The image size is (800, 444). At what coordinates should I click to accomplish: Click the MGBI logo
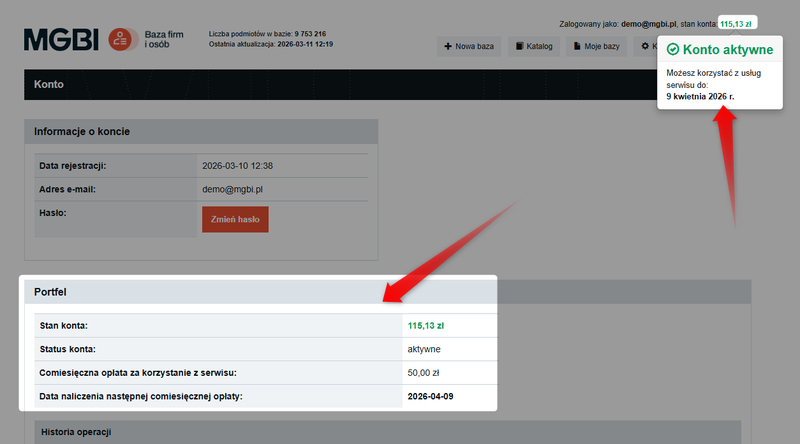pyautogui.click(x=61, y=40)
